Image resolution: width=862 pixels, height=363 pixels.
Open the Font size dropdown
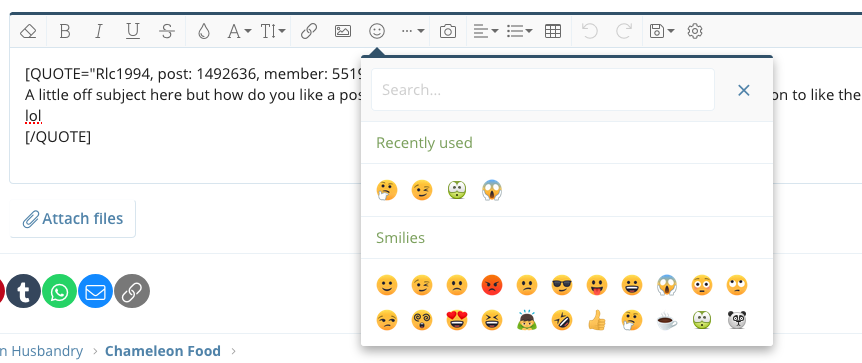273,31
